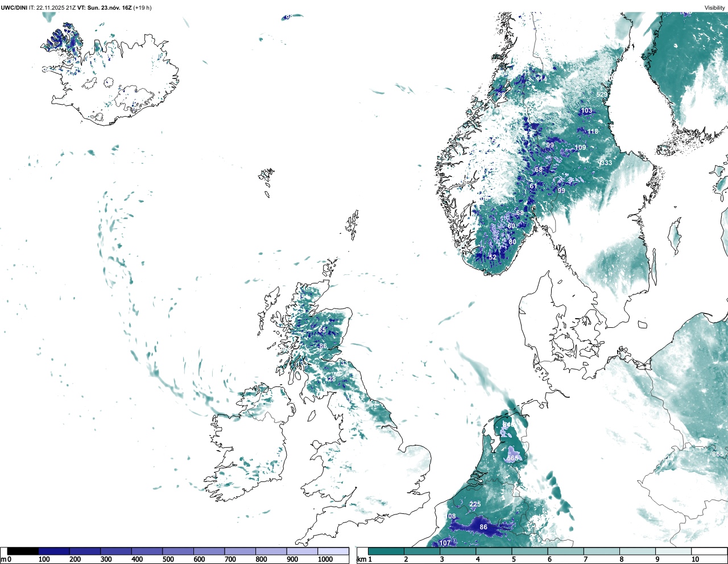Click the '109' visibility value
Screen dimensions: 728x564
click(x=580, y=147)
